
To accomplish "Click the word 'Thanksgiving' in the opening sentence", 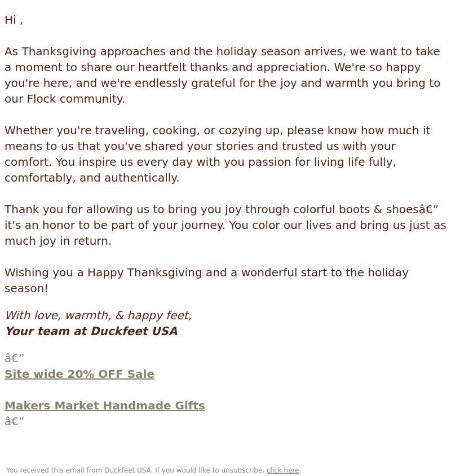I will tap(59, 52).
